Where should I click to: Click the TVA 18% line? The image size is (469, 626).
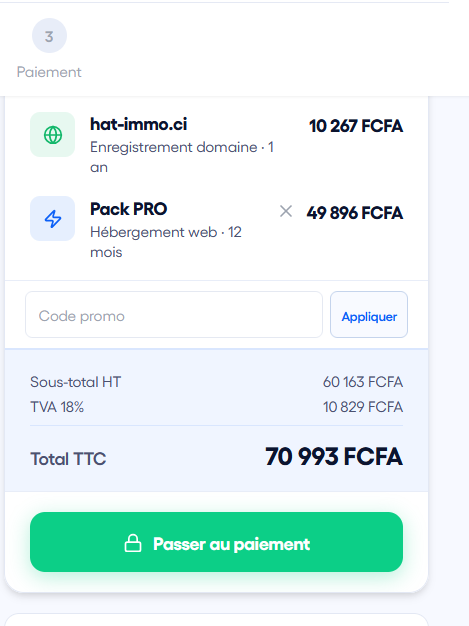[216, 407]
